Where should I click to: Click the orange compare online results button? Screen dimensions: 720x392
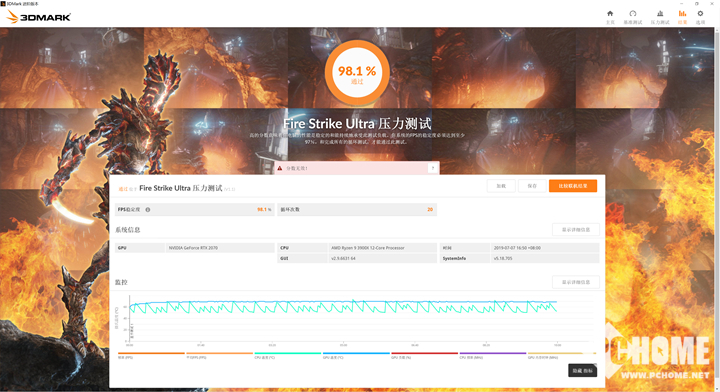point(573,186)
